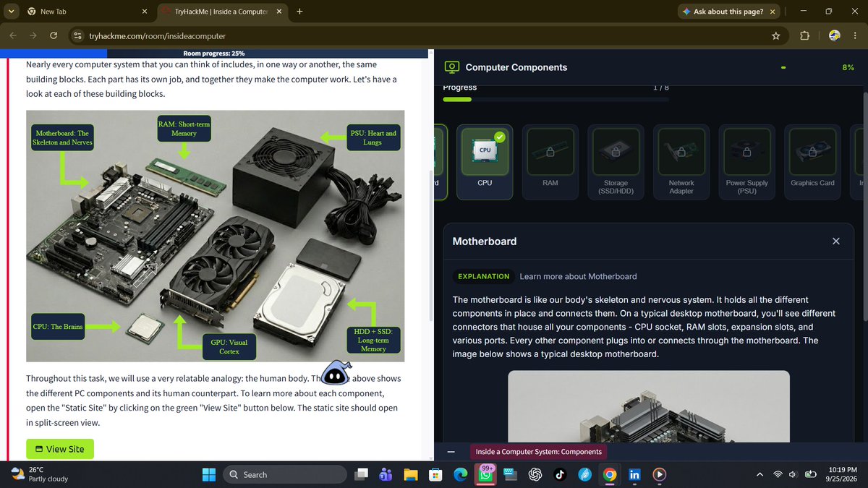This screenshot has height=488, width=868.
Task: Click the Room progress 25% bar
Action: (x=214, y=53)
